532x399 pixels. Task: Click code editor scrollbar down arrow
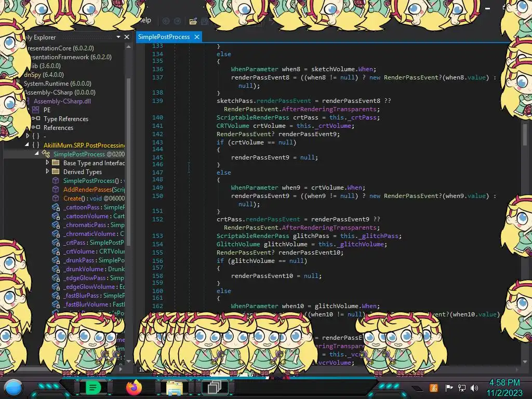pos(525,362)
